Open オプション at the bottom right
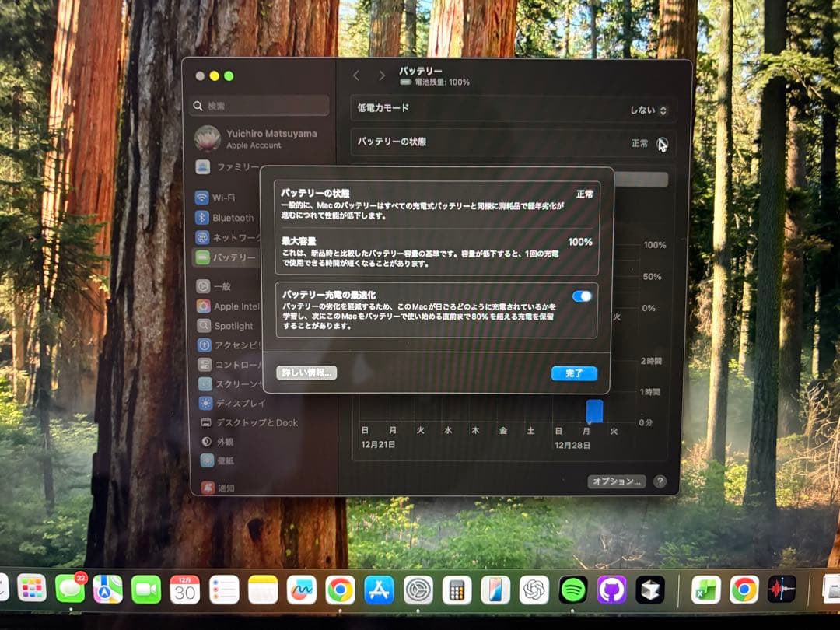This screenshot has width=840, height=630. tap(617, 481)
